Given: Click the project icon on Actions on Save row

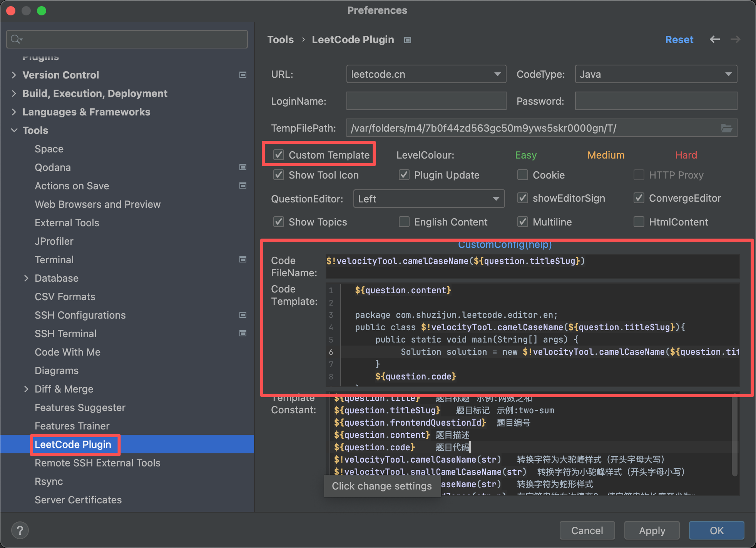Looking at the screenshot, I should click(243, 185).
